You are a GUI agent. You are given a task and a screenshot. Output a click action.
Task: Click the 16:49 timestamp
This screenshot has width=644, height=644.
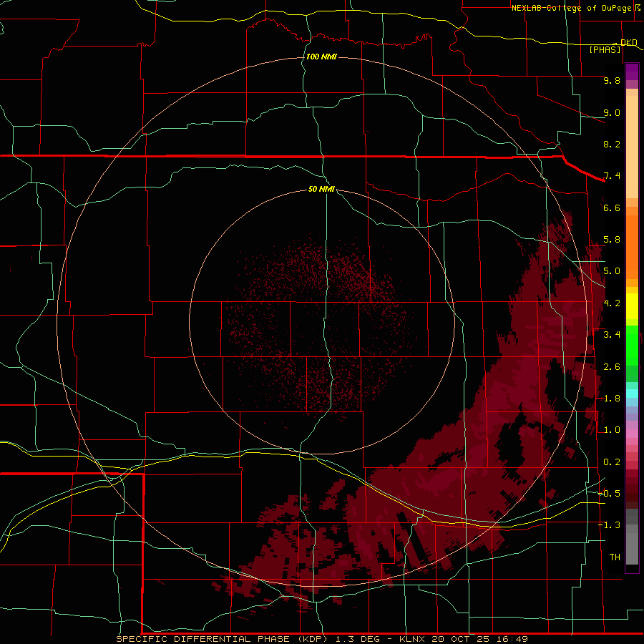coord(514,639)
